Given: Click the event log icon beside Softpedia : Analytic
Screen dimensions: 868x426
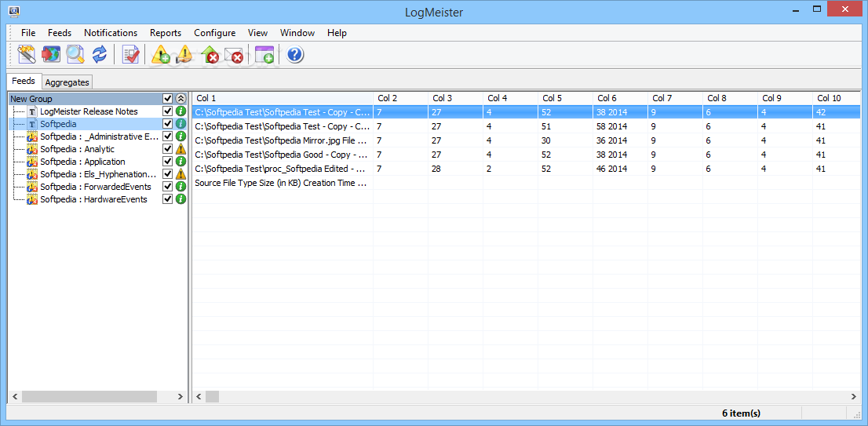Looking at the screenshot, I should tap(32, 149).
